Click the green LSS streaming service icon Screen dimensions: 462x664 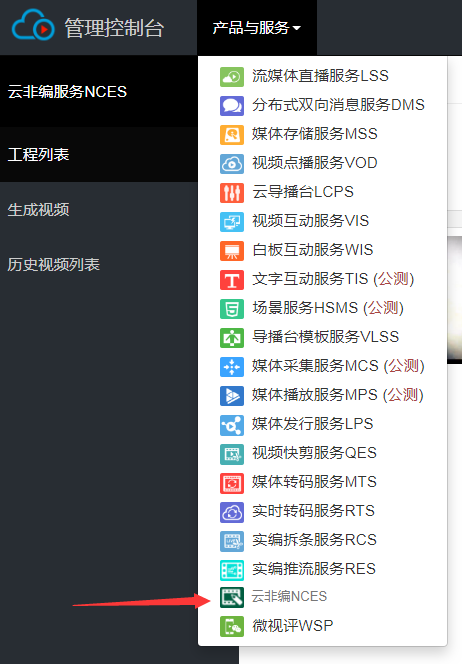click(232, 77)
